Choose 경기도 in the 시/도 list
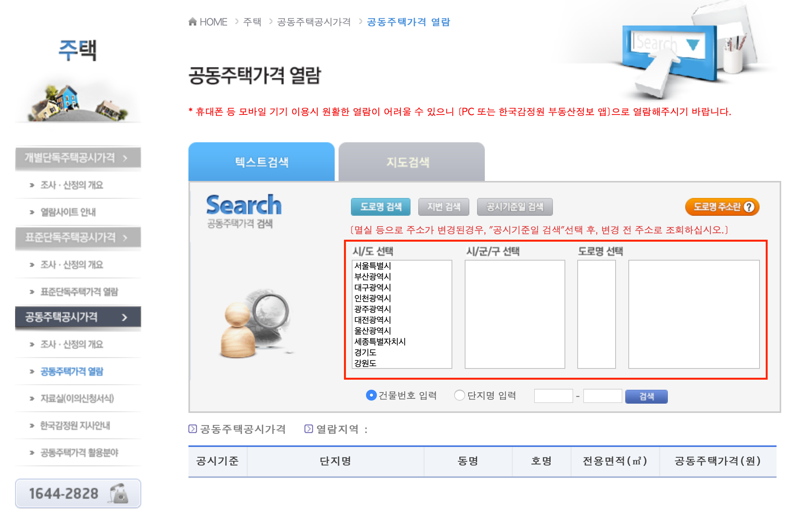Image resolution: width=787 pixels, height=532 pixels. point(365,352)
